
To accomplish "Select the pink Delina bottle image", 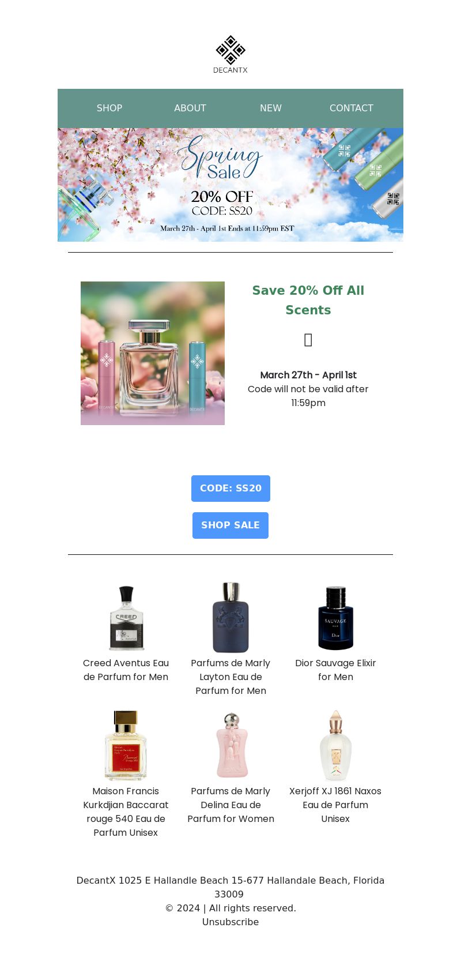I will coord(231,745).
